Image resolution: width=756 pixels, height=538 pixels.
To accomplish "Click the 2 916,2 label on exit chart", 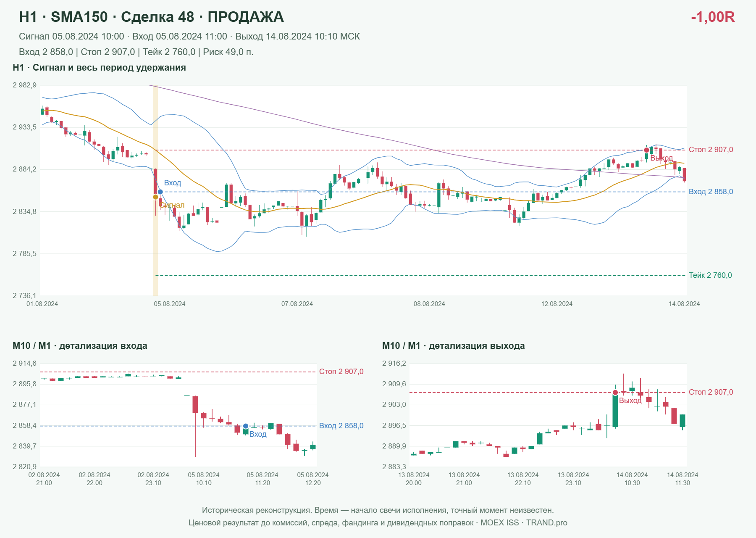I will tap(394, 364).
